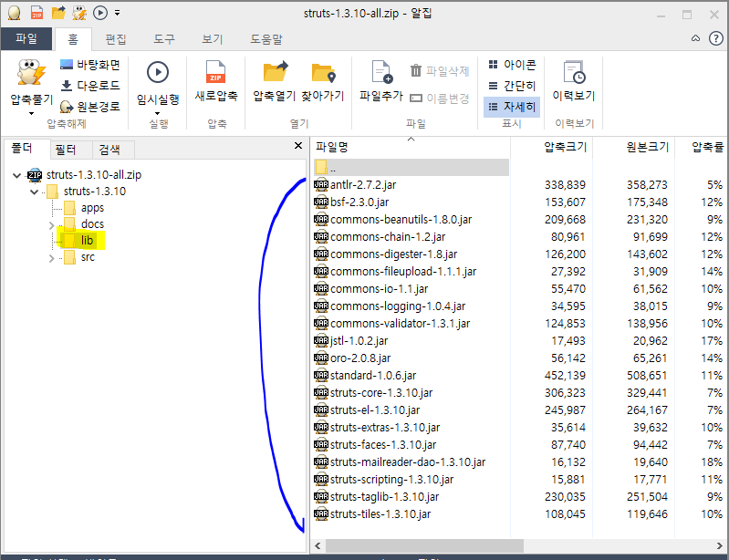
Task: Select the 도움말 ribbon tab
Action: pos(266,39)
